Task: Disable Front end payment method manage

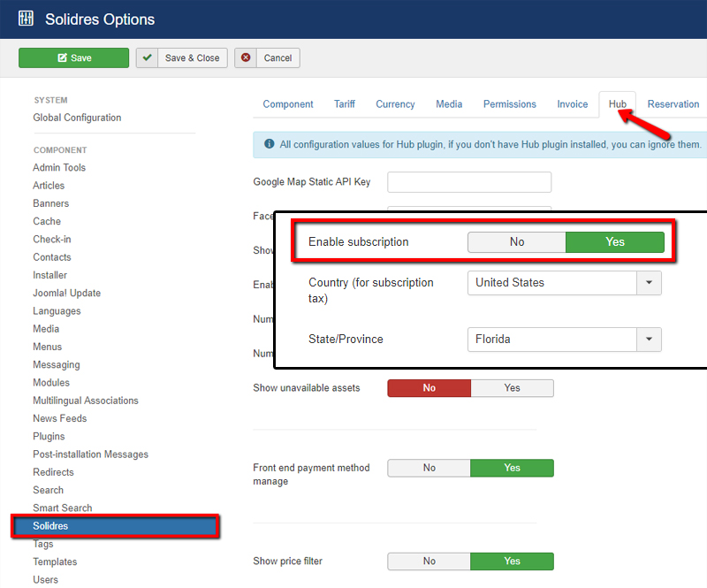Action: coord(429,468)
